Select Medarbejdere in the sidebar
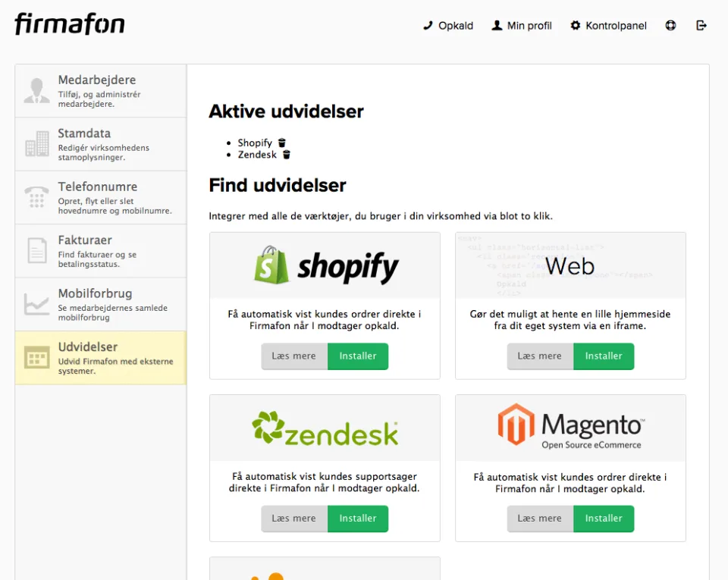Viewport: 728px width, 580px height. (101, 91)
